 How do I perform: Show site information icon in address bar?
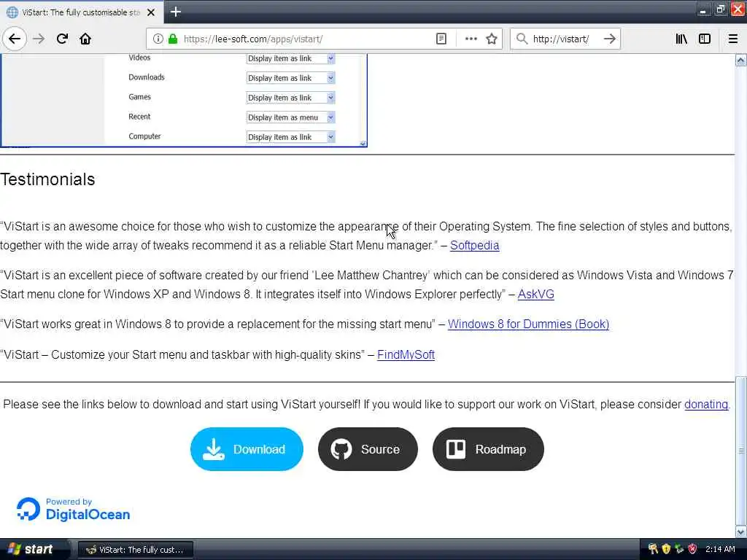coord(158,39)
